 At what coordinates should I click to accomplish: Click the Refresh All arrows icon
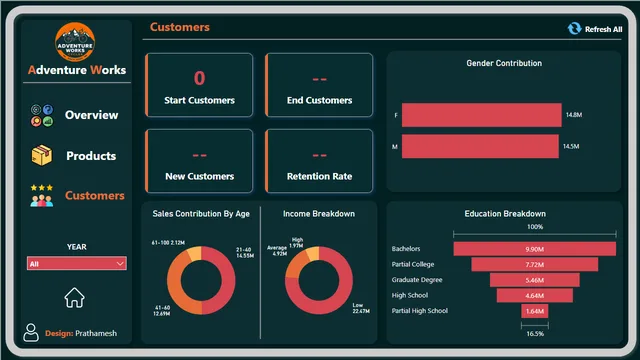point(574,29)
